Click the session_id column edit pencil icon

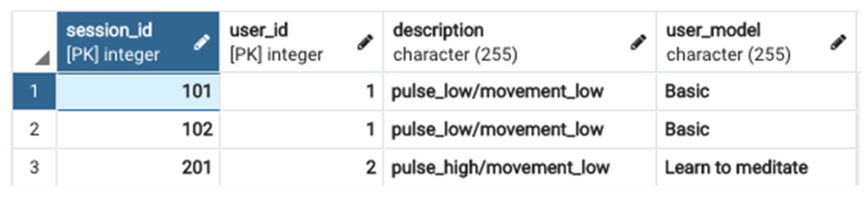[201, 42]
